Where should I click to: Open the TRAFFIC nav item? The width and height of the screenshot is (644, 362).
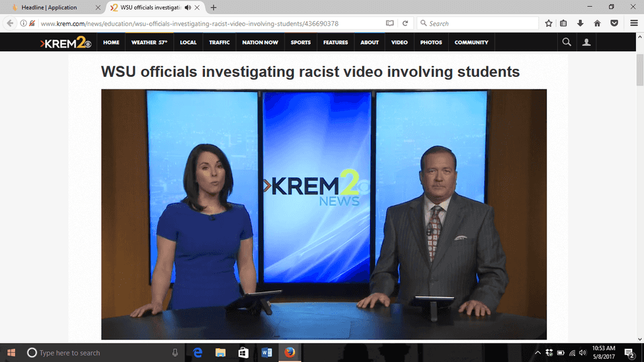point(219,42)
